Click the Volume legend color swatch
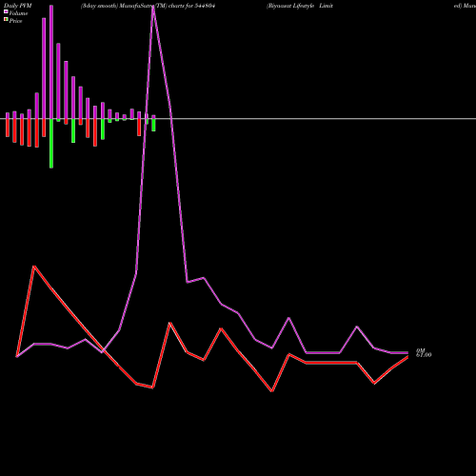476x476 pixels. pos(6,11)
